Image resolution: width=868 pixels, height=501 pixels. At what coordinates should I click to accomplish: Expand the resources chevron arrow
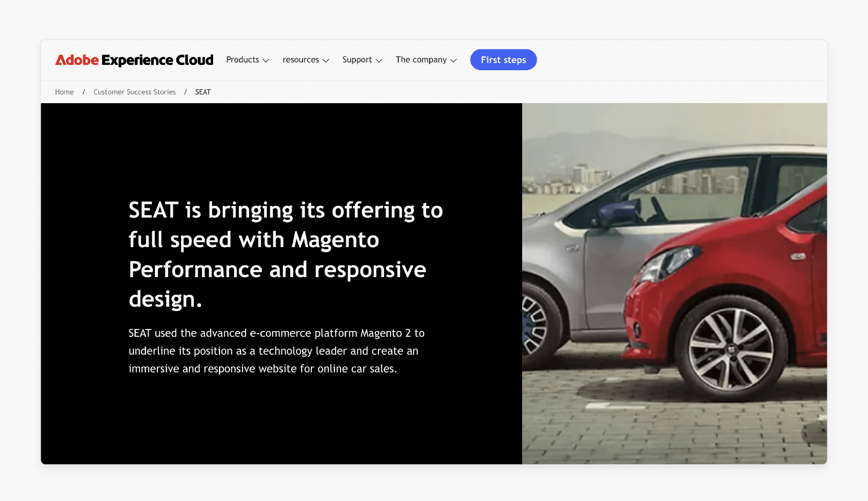click(326, 61)
